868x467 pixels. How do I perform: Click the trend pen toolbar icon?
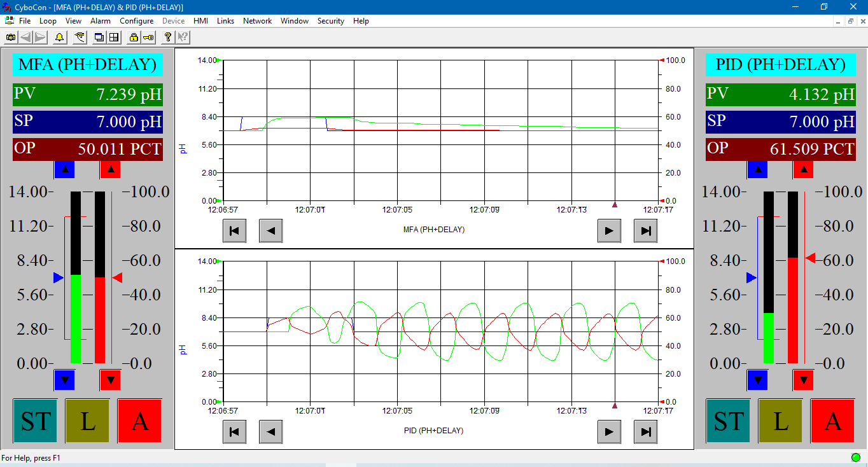(80, 38)
